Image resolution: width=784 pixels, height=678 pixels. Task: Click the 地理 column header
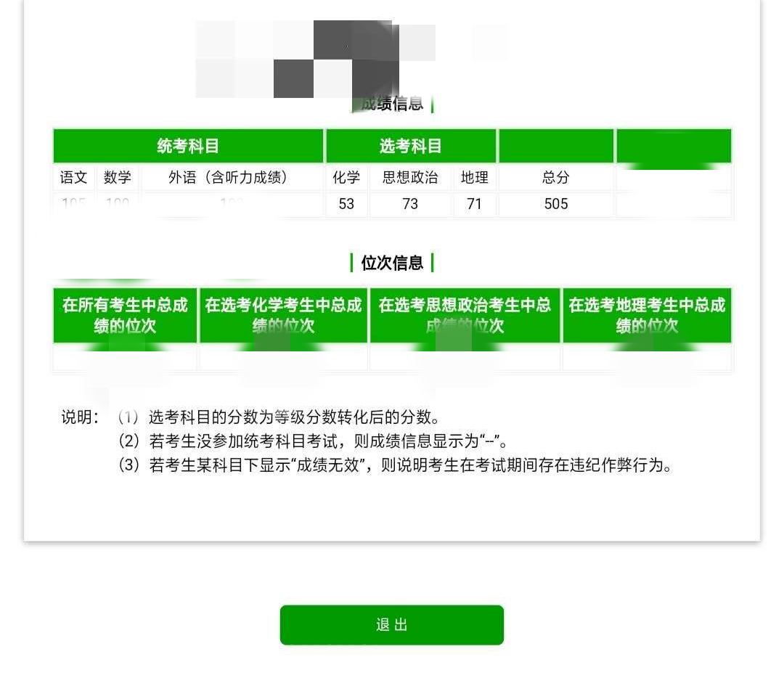point(474,177)
